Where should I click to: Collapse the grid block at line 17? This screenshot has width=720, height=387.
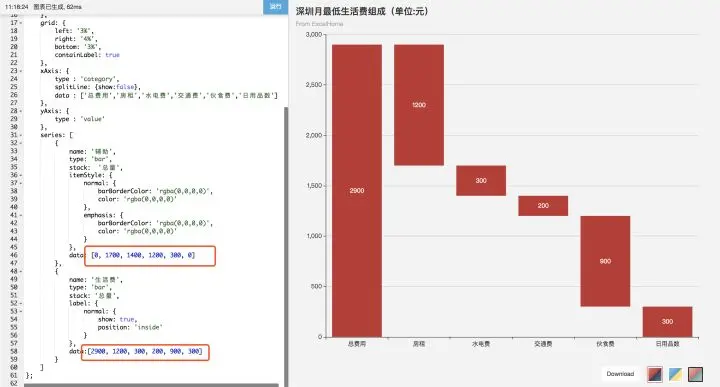(x=21, y=23)
